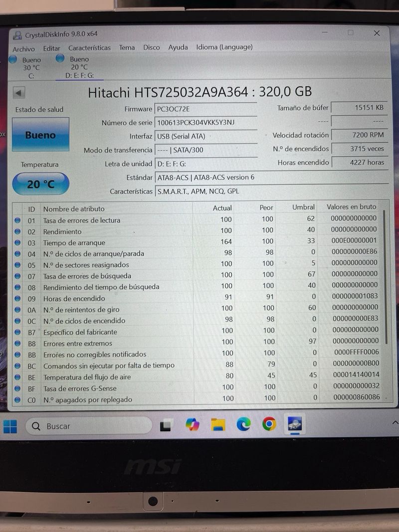Click the serial number field 100613PCK304VKK5Y3NJ

(205, 123)
